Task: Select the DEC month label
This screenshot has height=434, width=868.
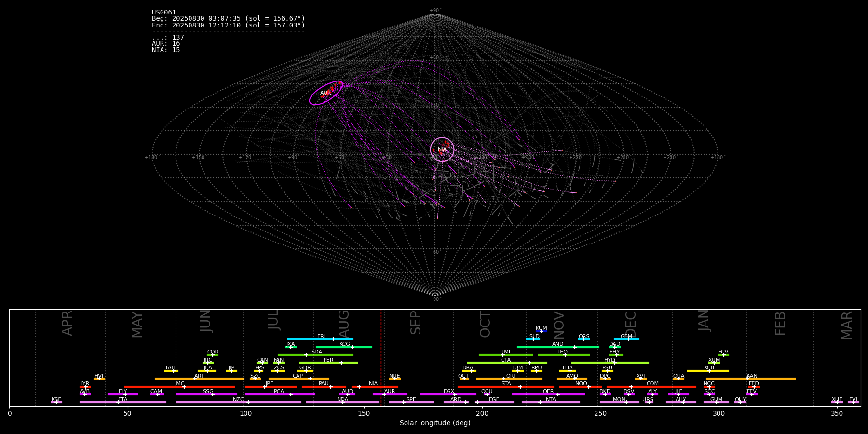Action: pyautogui.click(x=631, y=324)
